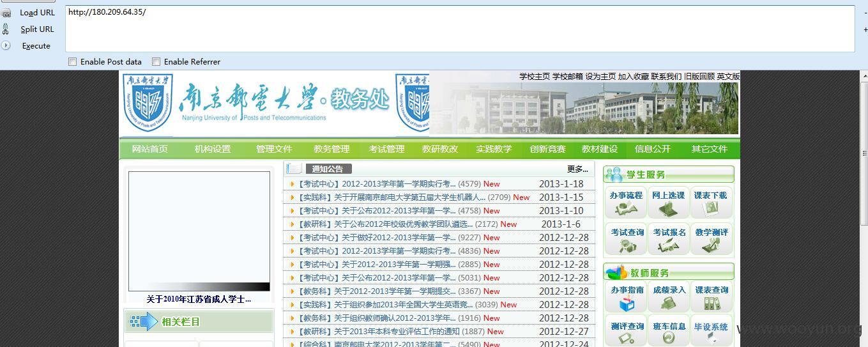
Task: Click into the URL text box
Action: pyautogui.click(x=460, y=29)
